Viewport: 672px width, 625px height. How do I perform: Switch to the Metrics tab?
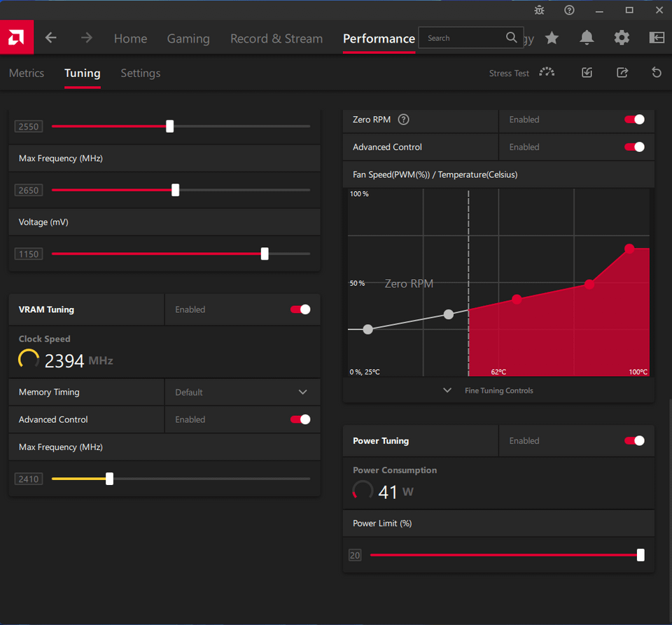(x=27, y=73)
